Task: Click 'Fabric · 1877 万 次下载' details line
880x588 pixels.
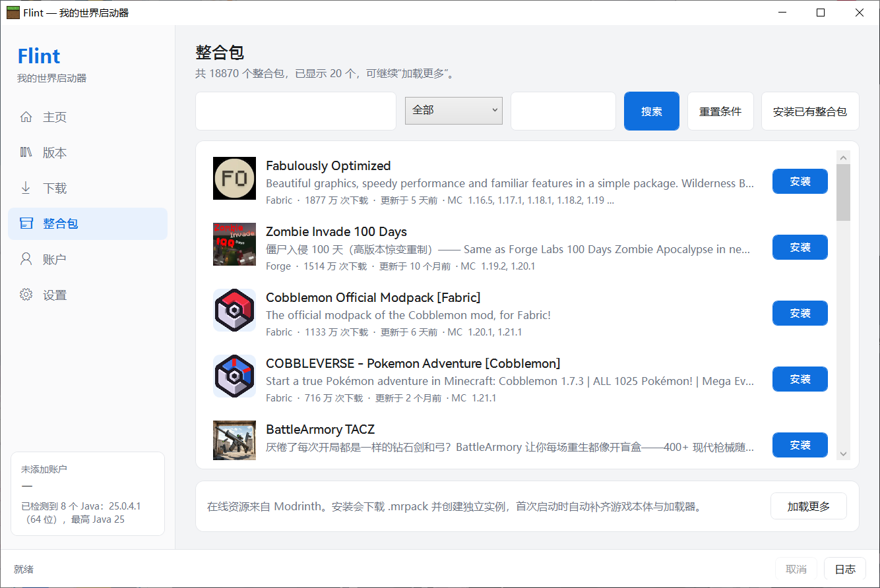Action: coord(440,200)
